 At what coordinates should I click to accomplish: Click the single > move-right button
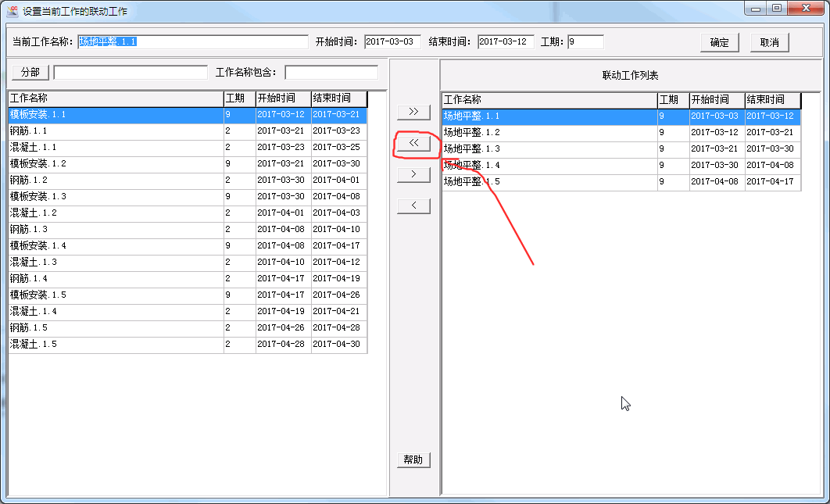[413, 174]
